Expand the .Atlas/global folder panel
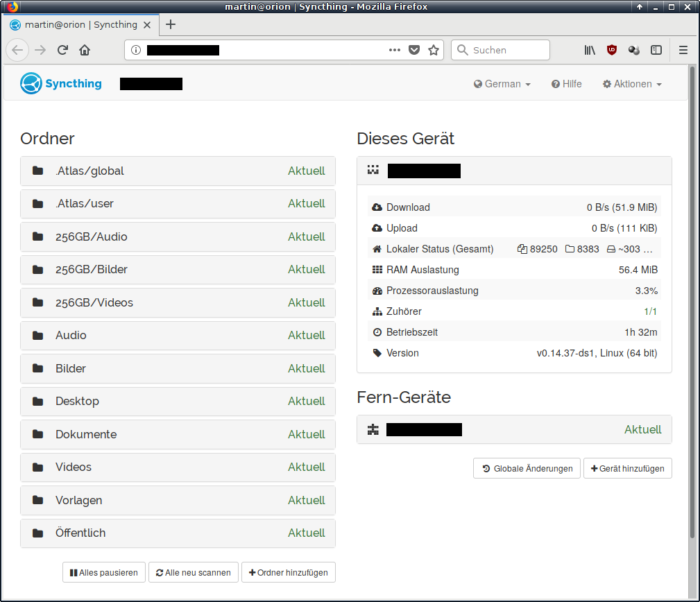This screenshot has height=602, width=700. click(178, 171)
